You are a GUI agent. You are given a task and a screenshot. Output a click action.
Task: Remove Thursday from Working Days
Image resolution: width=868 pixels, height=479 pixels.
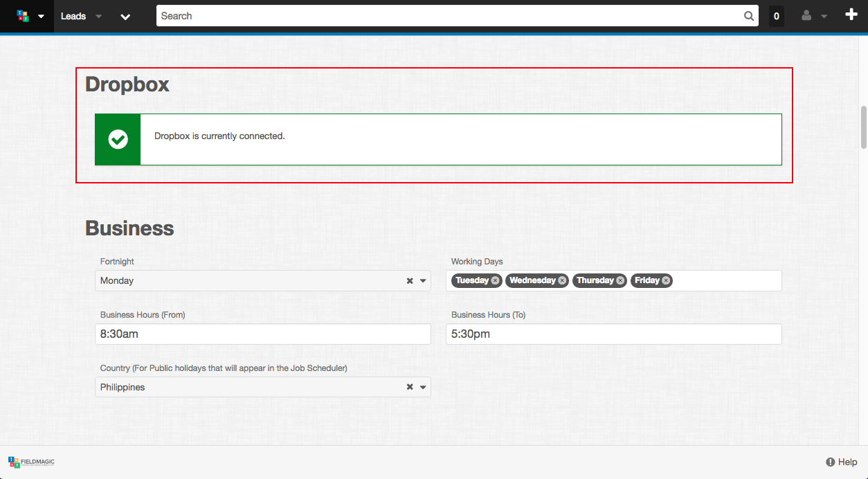(620, 280)
